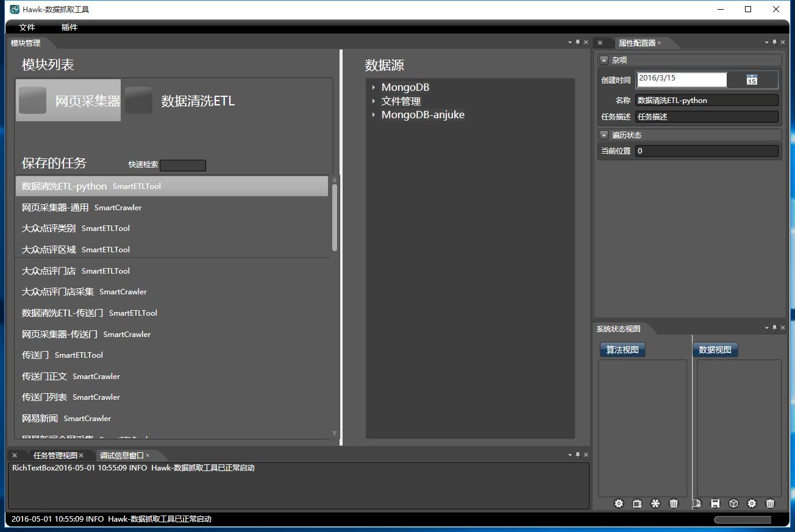Click the trash icon under 算法视图
This screenshot has height=532, width=795.
[x=674, y=503]
